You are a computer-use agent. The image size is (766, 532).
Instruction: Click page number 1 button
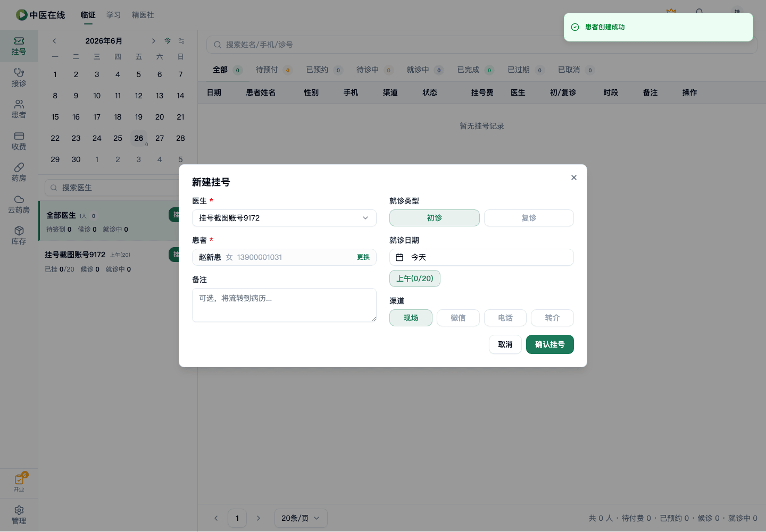click(x=237, y=518)
